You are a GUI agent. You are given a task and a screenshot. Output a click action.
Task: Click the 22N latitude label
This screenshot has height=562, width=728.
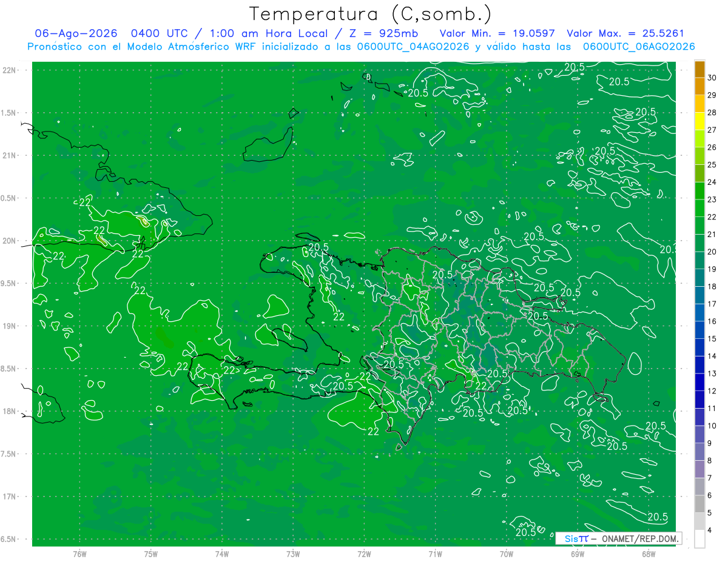10,70
